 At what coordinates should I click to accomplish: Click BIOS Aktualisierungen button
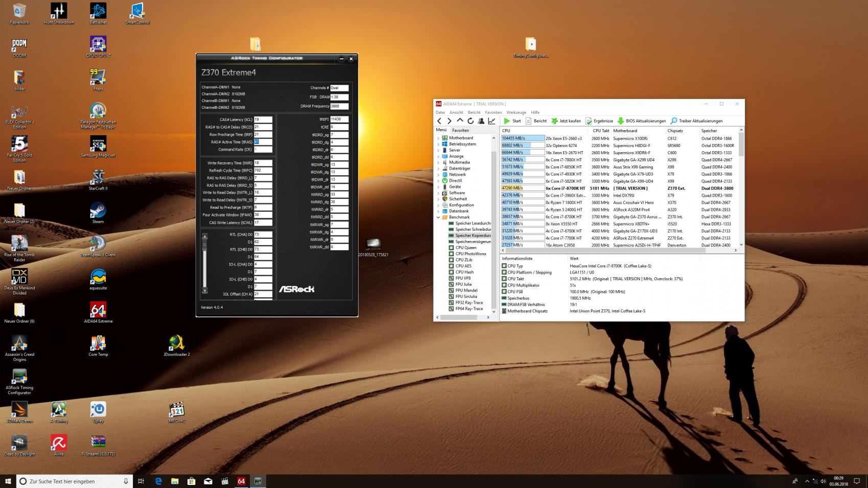tap(642, 121)
